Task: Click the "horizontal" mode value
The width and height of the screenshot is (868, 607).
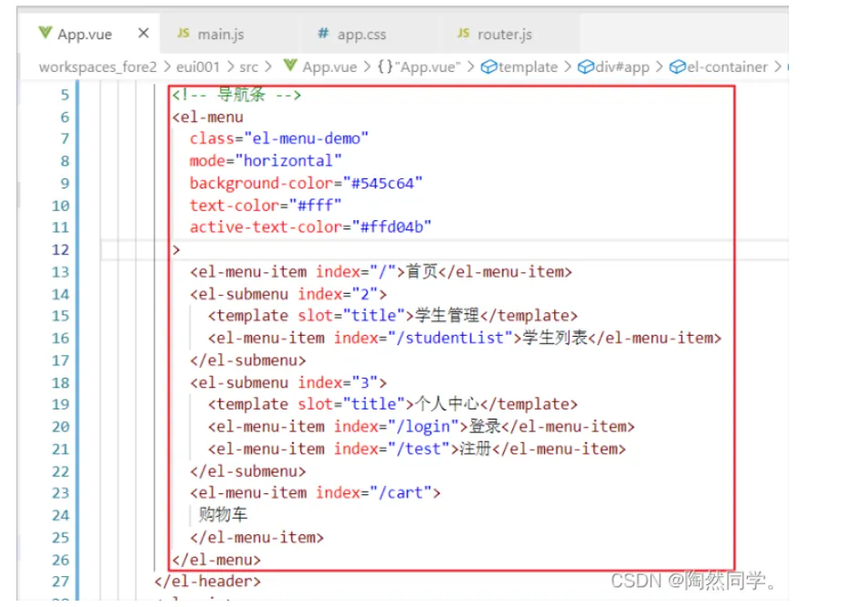Action: coord(288,161)
